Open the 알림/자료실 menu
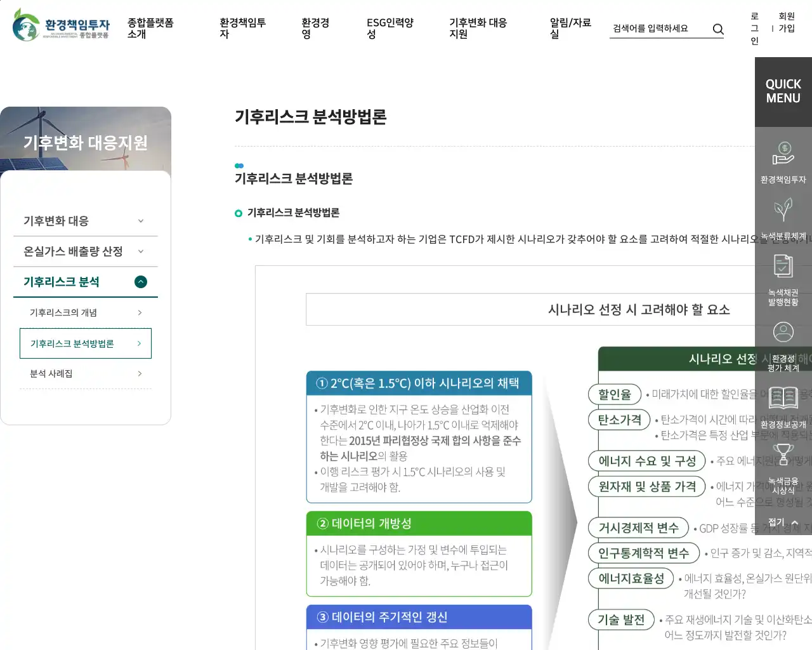 click(x=570, y=29)
